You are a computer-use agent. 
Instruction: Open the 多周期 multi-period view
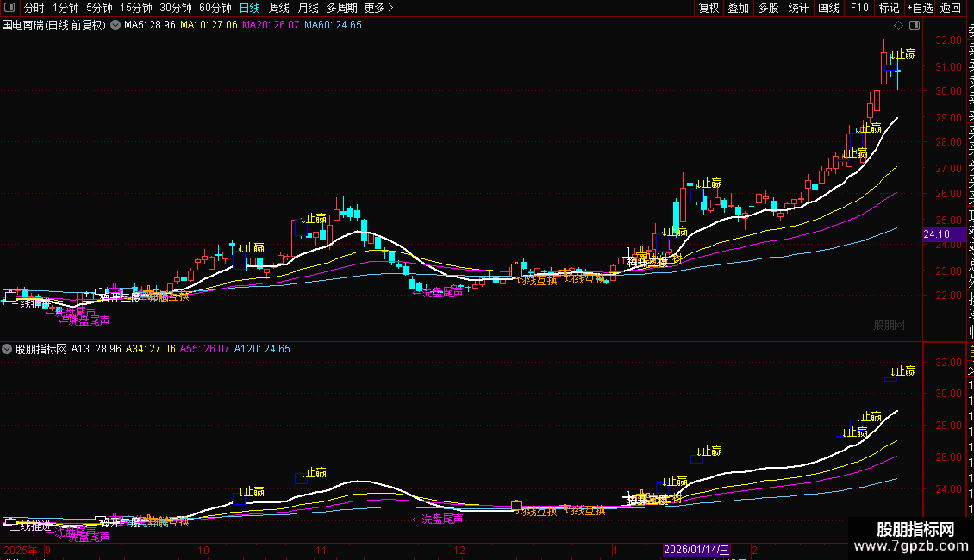click(341, 8)
